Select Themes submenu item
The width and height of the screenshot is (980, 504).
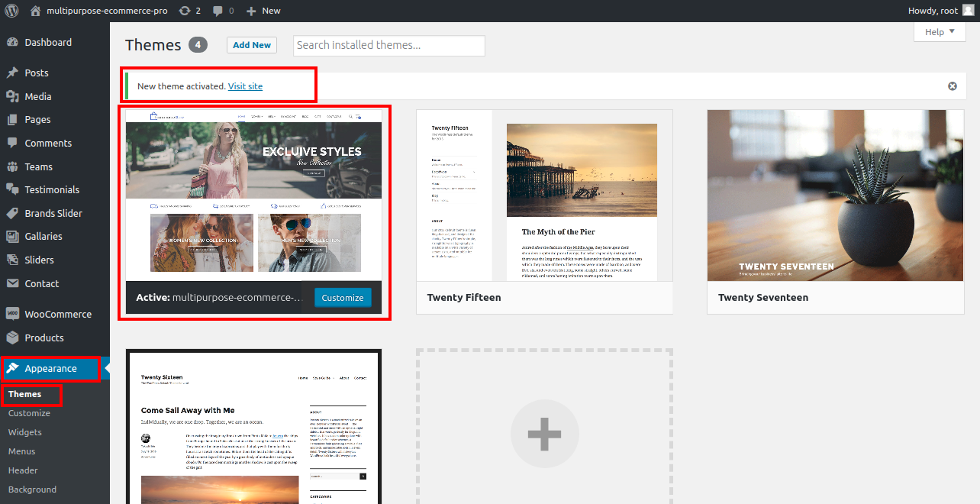(25, 394)
